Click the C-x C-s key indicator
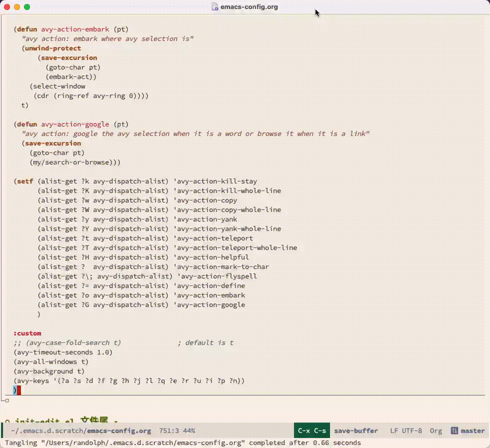 click(x=312, y=430)
